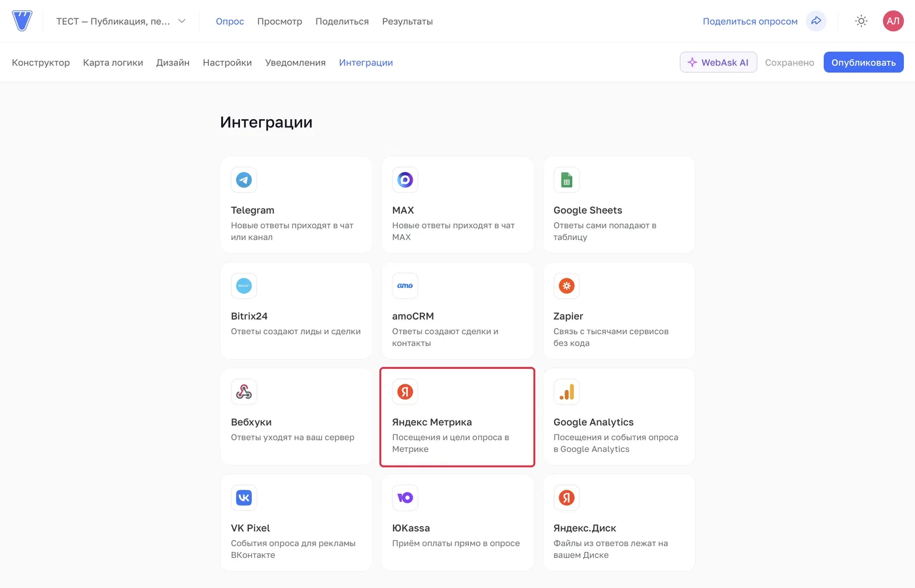
Task: Open the Конструктор section
Action: pos(41,63)
